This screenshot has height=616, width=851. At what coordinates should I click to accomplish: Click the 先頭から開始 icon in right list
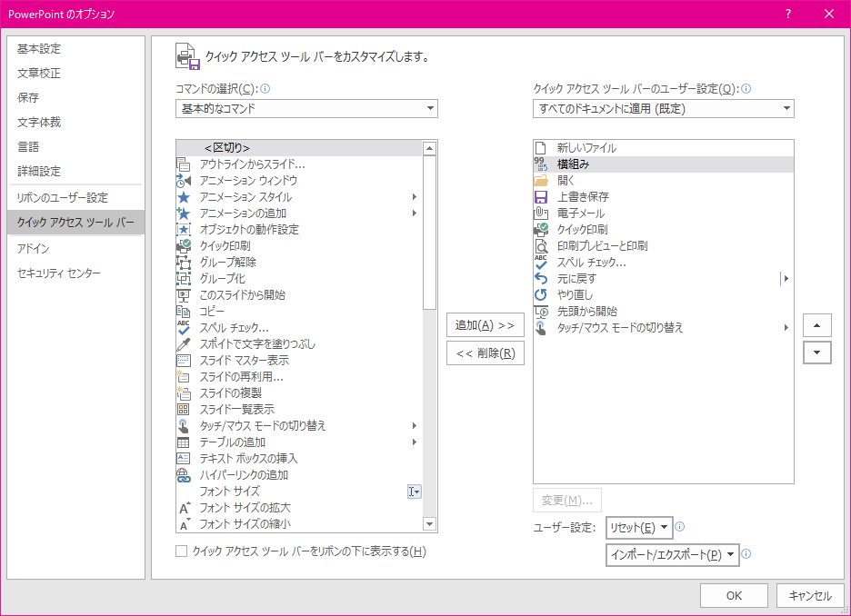541,312
